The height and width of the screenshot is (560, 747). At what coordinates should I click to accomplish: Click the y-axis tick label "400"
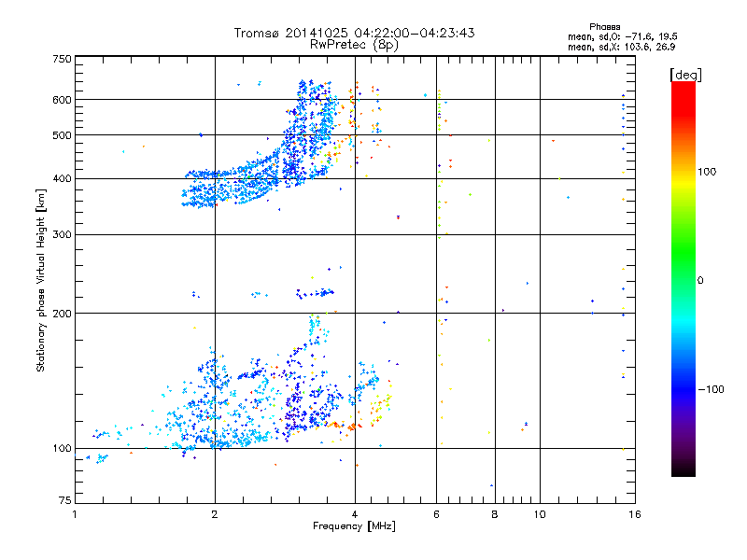tap(62, 178)
